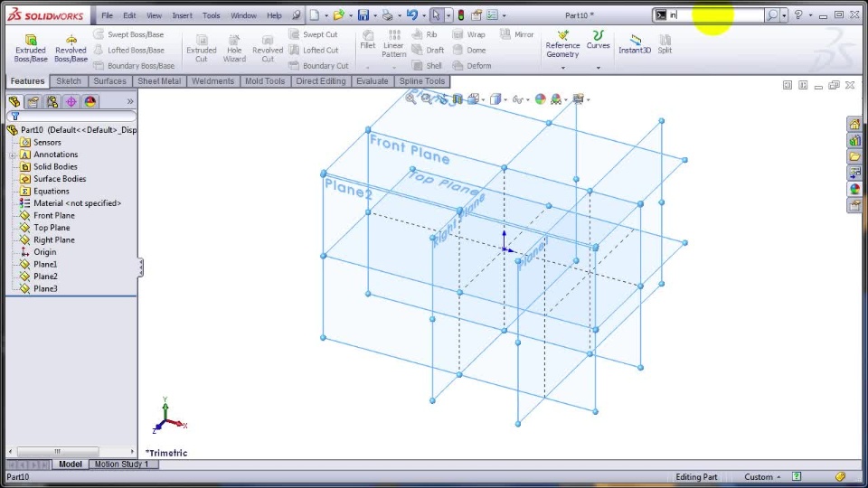Open SolidWorks Resources in task pane
The image size is (868, 488).
(854, 125)
